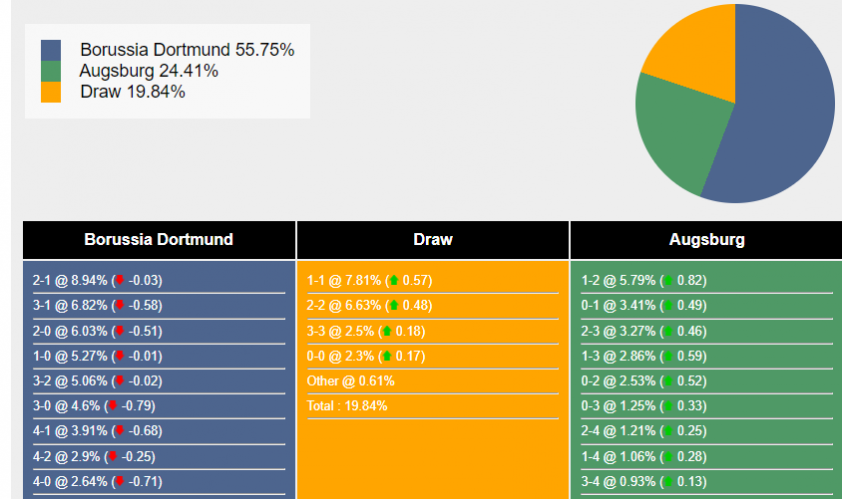The image size is (842, 499).
Task: Click the red down arrow in 3-0 row
Action: click(x=113, y=405)
